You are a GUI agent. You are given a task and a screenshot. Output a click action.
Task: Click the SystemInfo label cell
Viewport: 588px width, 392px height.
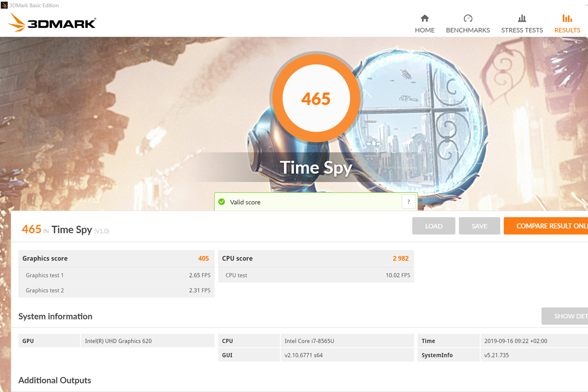pyautogui.click(x=449, y=355)
